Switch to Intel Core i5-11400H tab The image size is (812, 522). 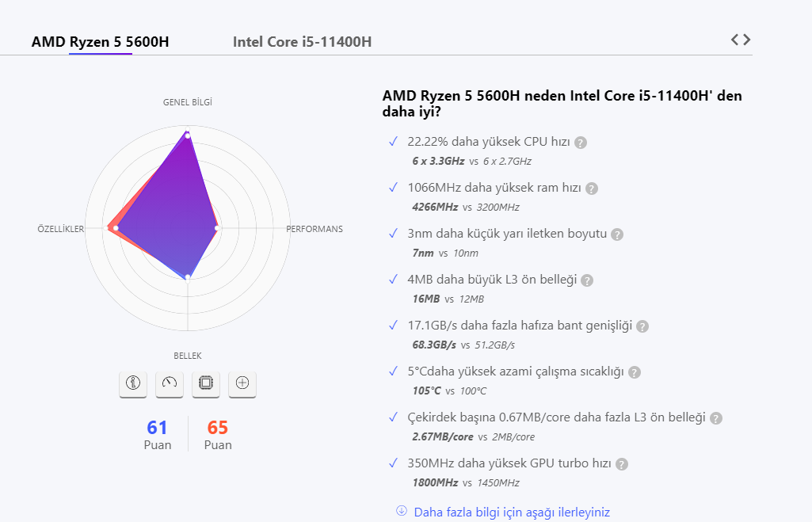pyautogui.click(x=302, y=42)
